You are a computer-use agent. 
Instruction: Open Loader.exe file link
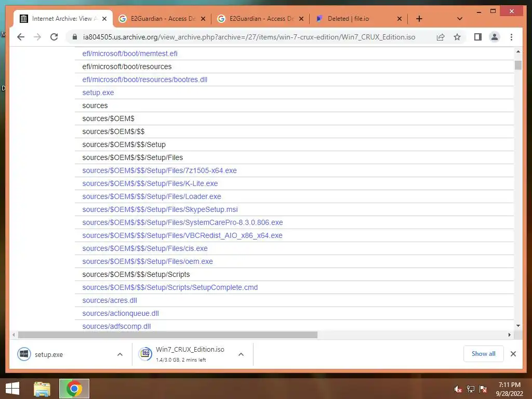coord(152,196)
